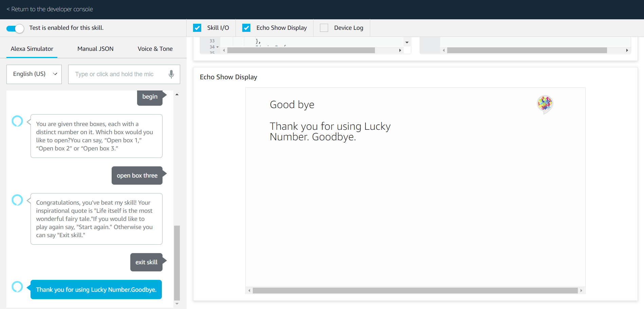The image size is (644, 309).
Task: Open the Voice & Tone tab
Action: [155, 49]
